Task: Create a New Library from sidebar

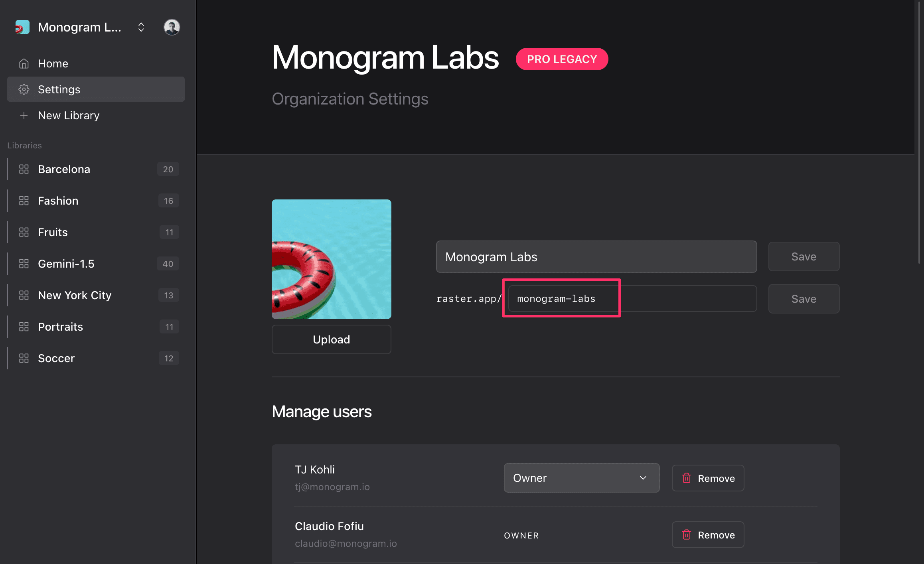Action: point(96,115)
